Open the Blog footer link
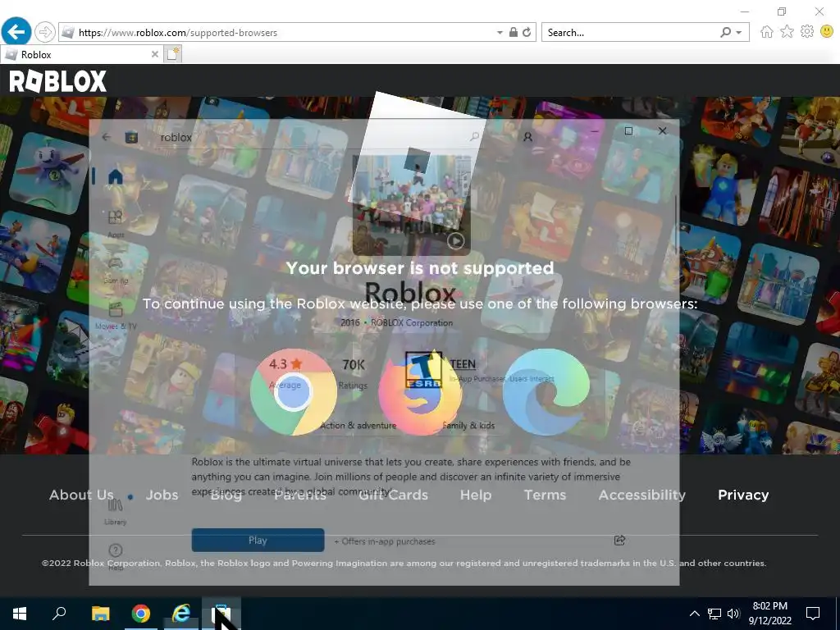Viewport: 840px width, 630px height. (x=226, y=495)
